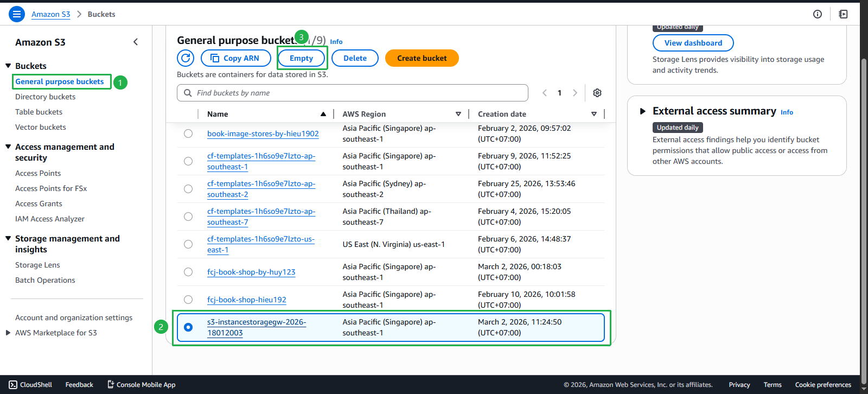Open Cookie preferences in footer

tap(823, 385)
